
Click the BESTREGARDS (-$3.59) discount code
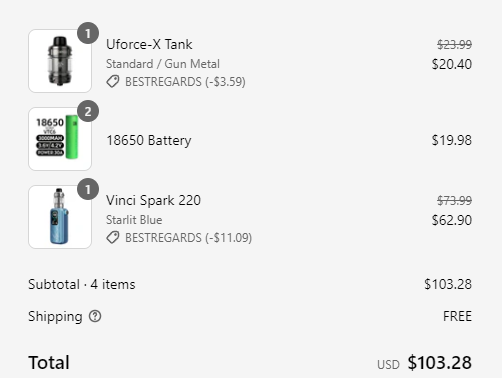pos(185,82)
